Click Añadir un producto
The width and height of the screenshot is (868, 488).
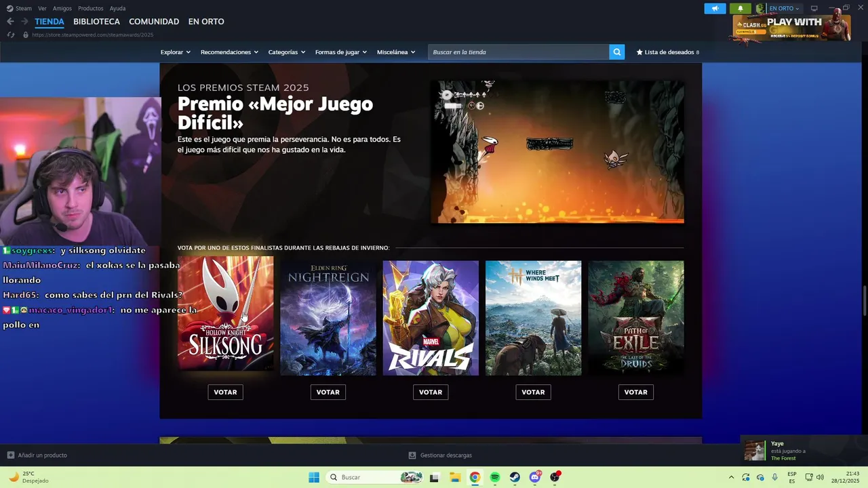(x=37, y=455)
